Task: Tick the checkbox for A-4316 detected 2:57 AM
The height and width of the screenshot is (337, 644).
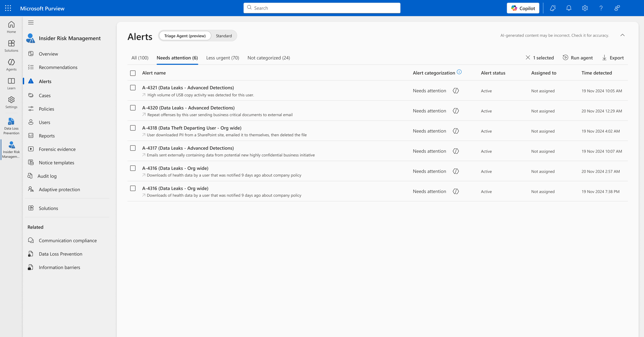Action: tap(133, 168)
